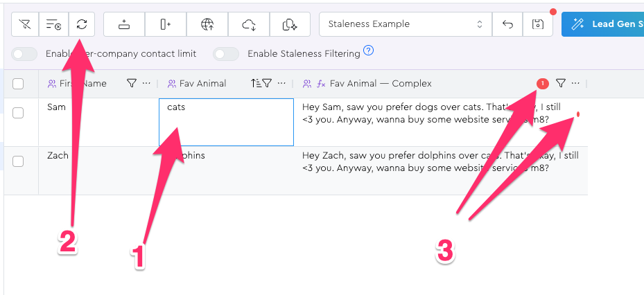Click the add row icon
Image resolution: width=644 pixels, height=295 pixels.
pos(124,24)
